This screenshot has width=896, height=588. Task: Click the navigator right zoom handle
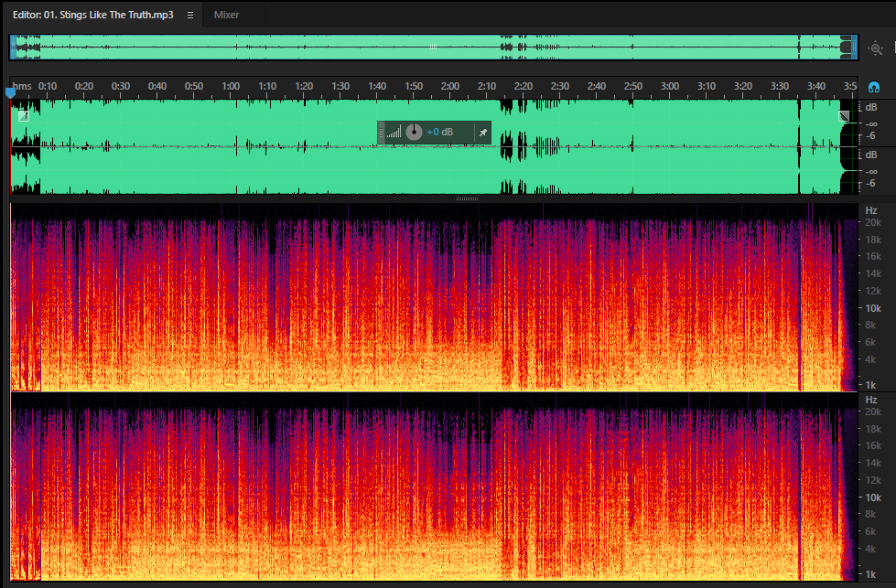point(854,48)
